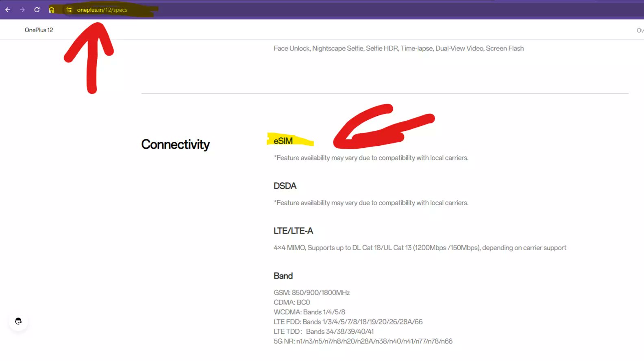Select the 5G NR bands line
The height and width of the screenshot is (361, 644).
363,342
